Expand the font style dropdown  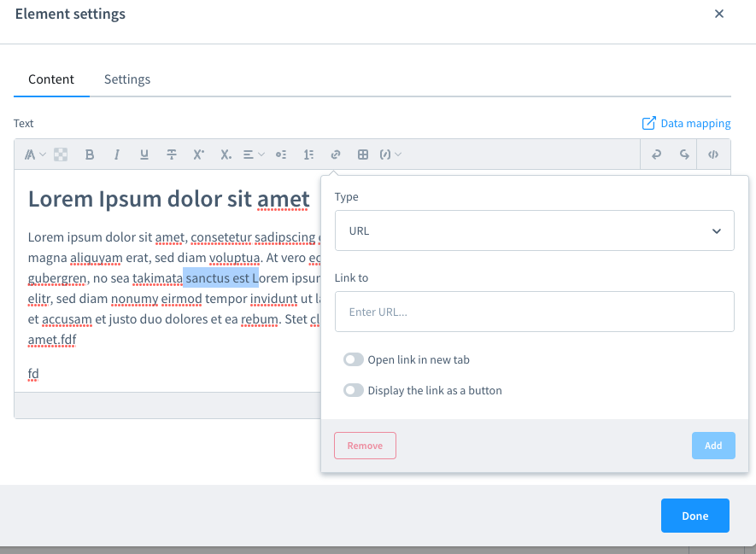pos(34,155)
